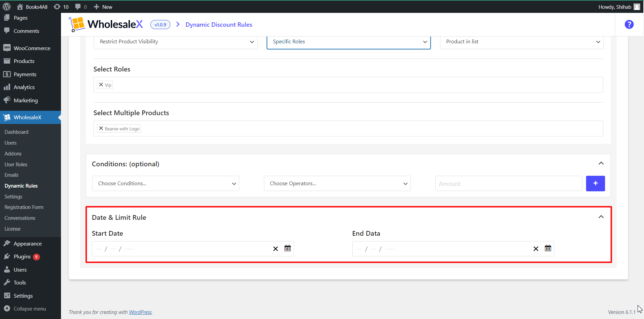Click the Dynamic Discount Rules breadcrumb link
644x319 pixels.
(x=219, y=25)
